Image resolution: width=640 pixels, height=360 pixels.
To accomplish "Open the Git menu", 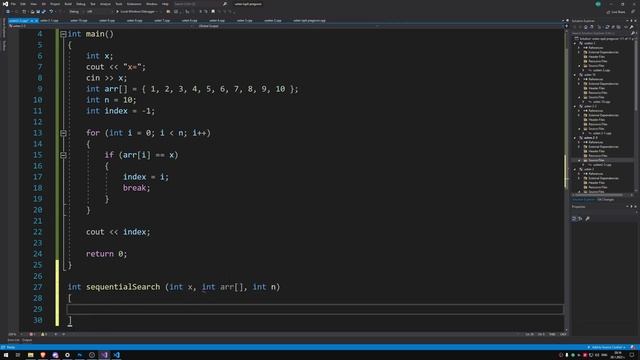I will click(x=44, y=4).
